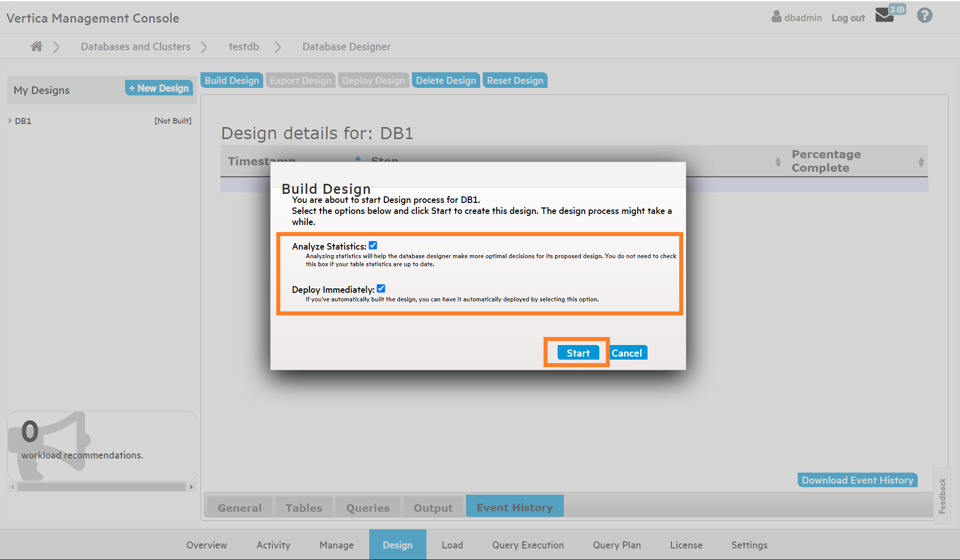Click the dbadmin user icon

pos(776,17)
